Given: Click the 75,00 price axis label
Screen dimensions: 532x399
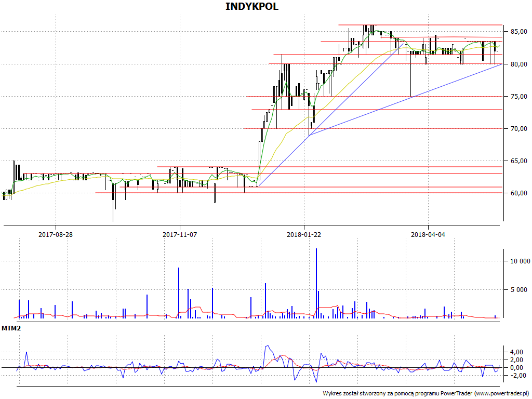Looking at the screenshot, I should point(519,97).
